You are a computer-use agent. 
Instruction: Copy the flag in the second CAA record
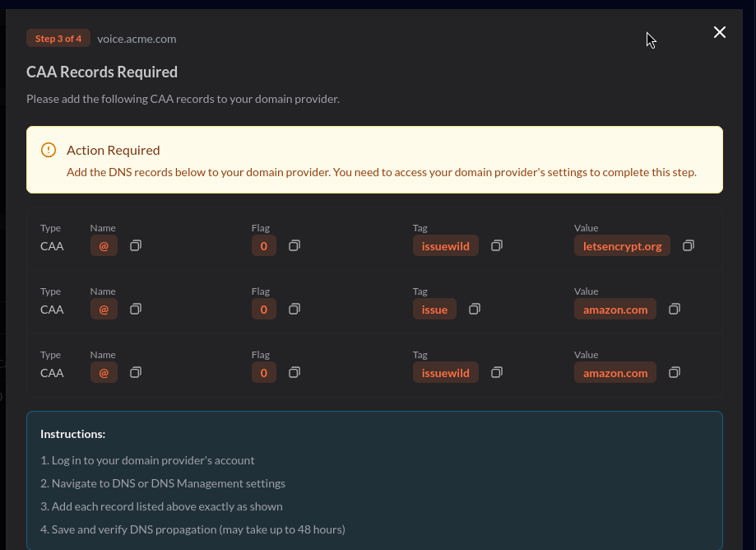click(x=295, y=309)
